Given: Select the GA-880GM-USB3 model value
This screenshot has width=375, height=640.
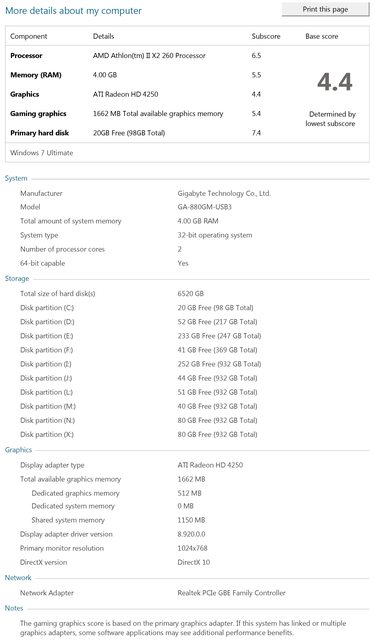Looking at the screenshot, I should click(x=204, y=207).
